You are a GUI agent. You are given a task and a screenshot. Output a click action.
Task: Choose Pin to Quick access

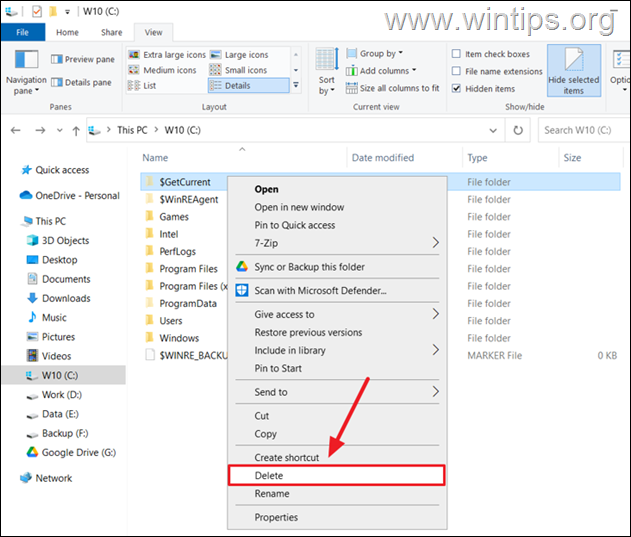pyautogui.click(x=337, y=225)
